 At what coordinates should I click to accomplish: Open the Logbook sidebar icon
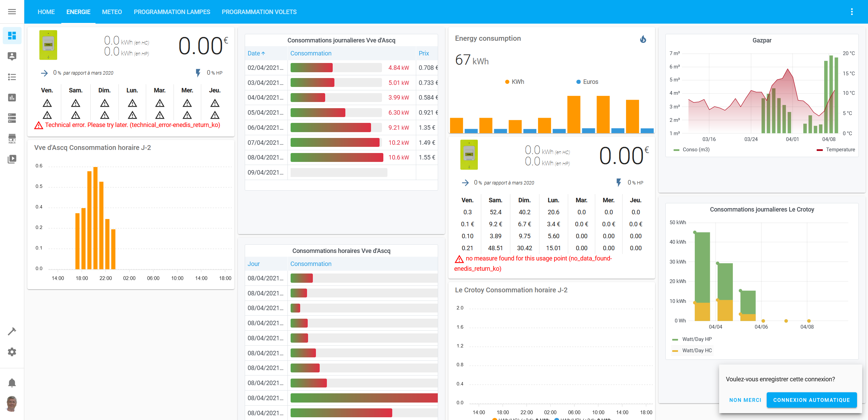pos(12,77)
